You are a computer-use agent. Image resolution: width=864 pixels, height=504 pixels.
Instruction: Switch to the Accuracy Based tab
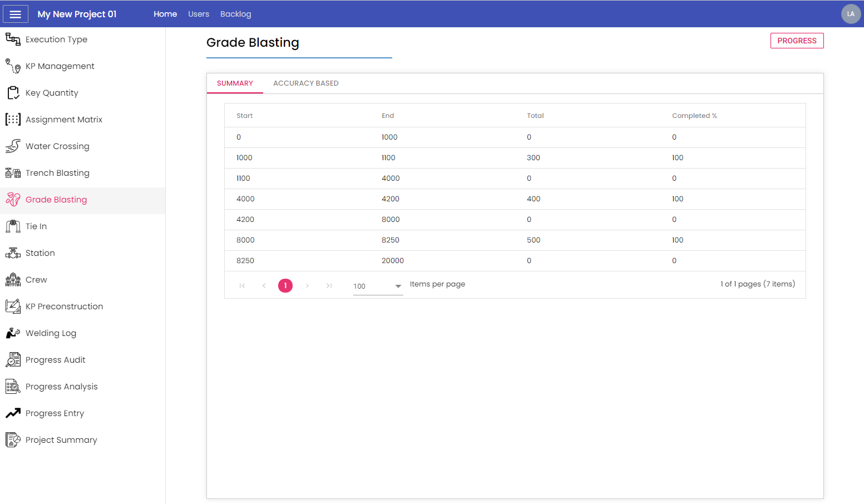[x=305, y=83]
